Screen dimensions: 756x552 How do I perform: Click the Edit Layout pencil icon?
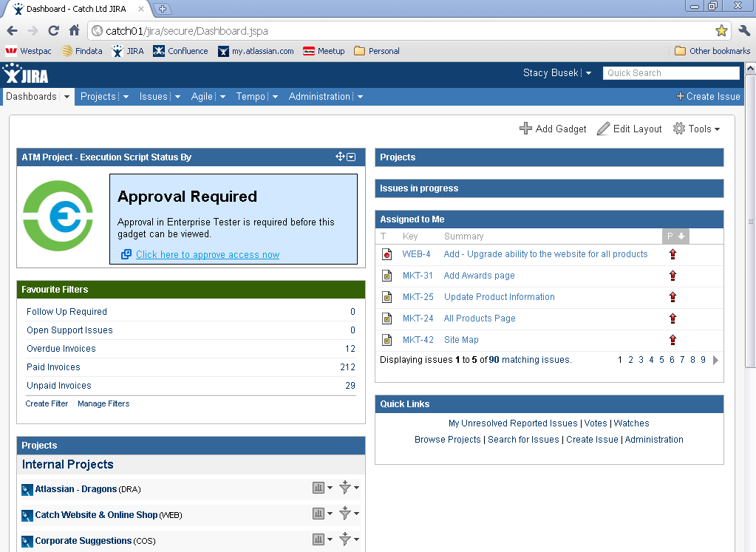click(x=603, y=129)
